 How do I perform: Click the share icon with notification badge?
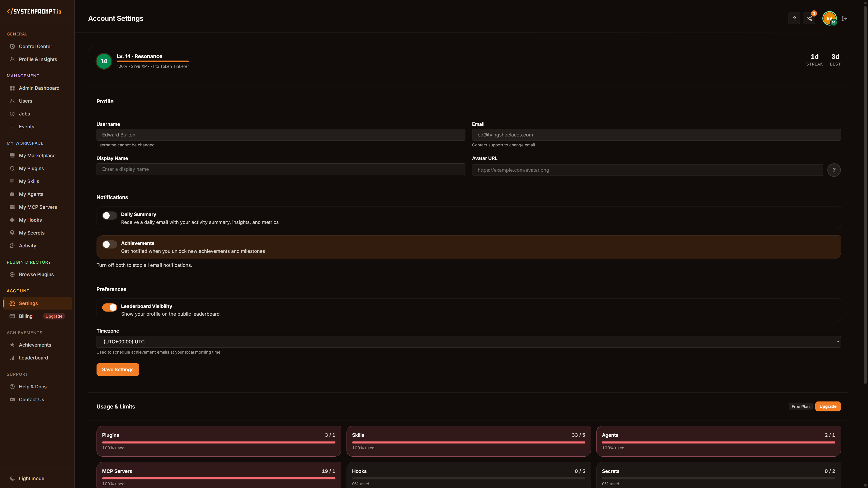point(810,18)
